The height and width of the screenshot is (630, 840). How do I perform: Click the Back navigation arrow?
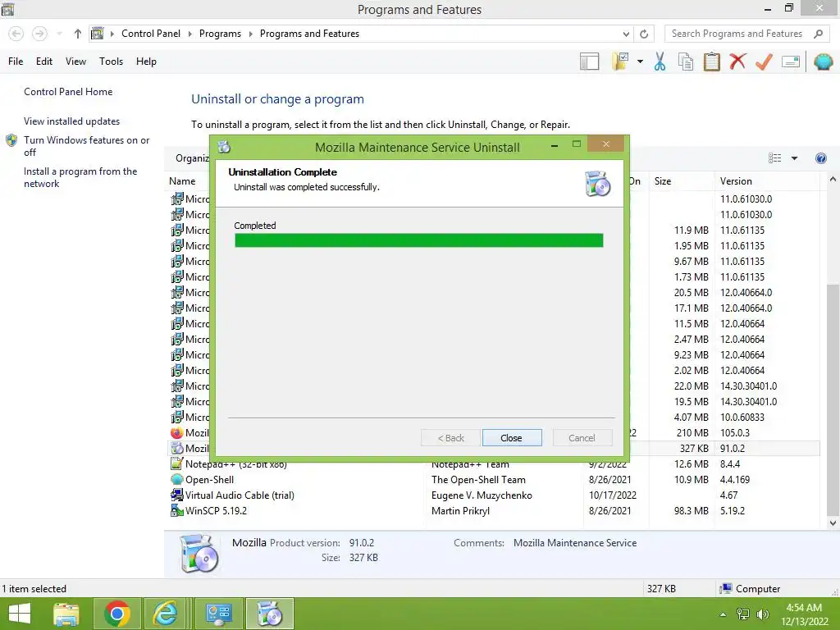16,34
